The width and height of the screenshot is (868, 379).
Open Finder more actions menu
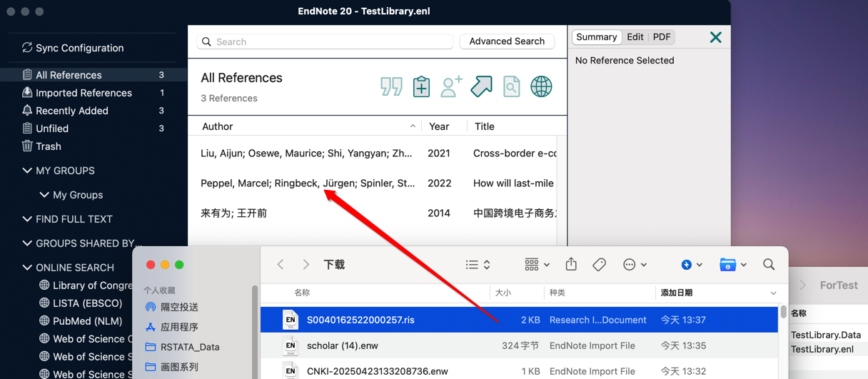point(634,265)
